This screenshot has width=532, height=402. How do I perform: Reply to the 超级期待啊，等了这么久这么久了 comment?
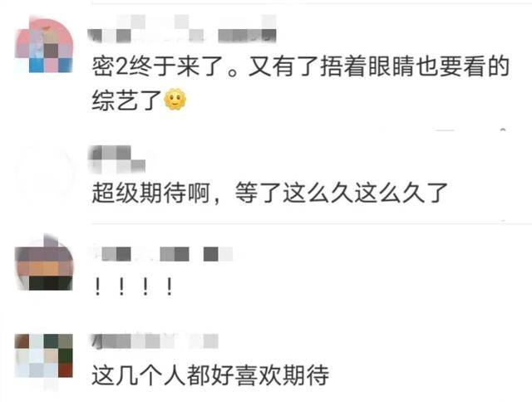pyautogui.click(x=269, y=193)
